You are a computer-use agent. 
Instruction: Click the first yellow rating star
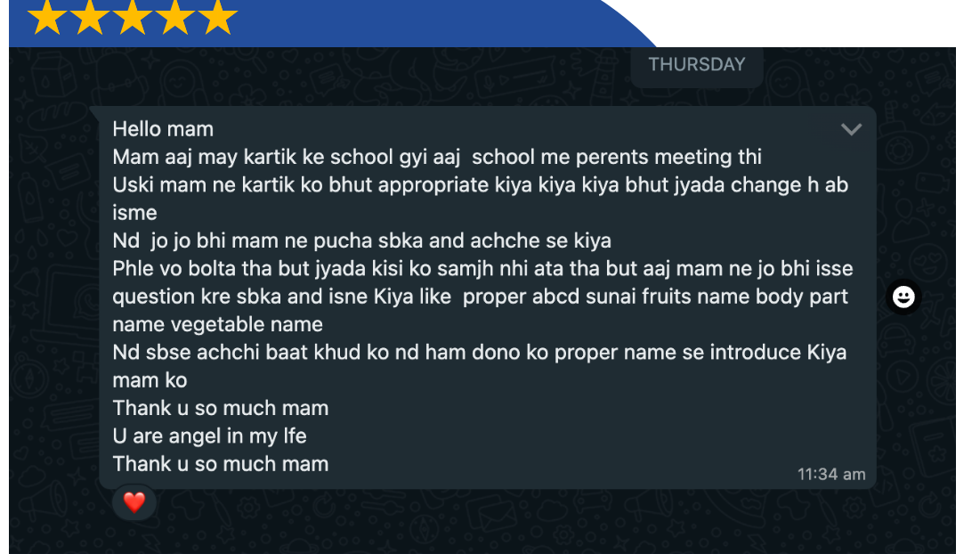pos(47,16)
